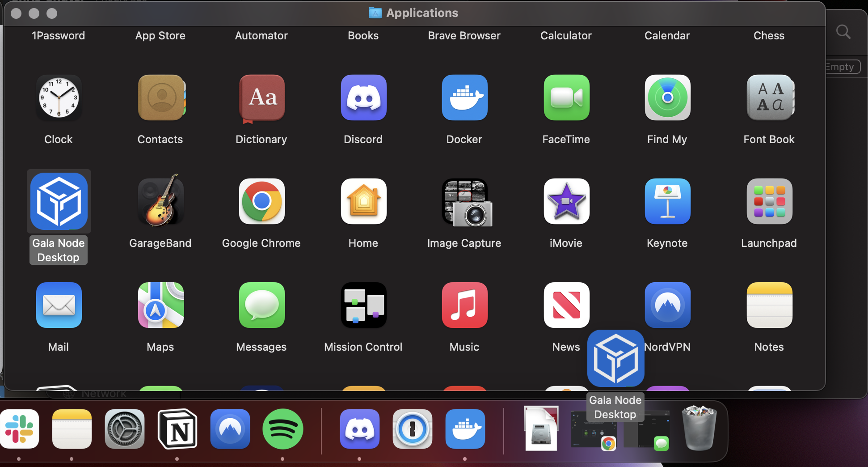This screenshot has height=467, width=868.
Task: Click the Discord icon in Applications window
Action: (363, 98)
